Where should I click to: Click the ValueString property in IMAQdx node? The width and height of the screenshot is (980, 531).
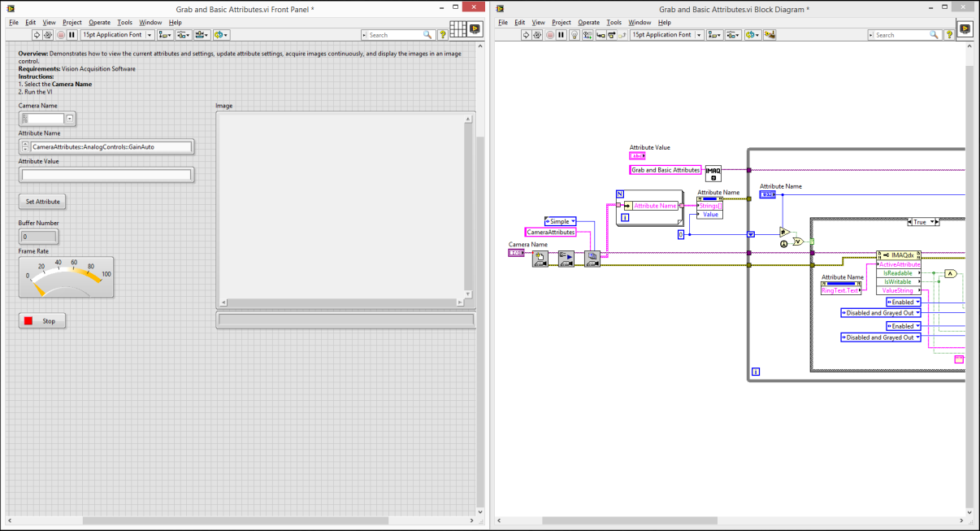tap(900, 290)
